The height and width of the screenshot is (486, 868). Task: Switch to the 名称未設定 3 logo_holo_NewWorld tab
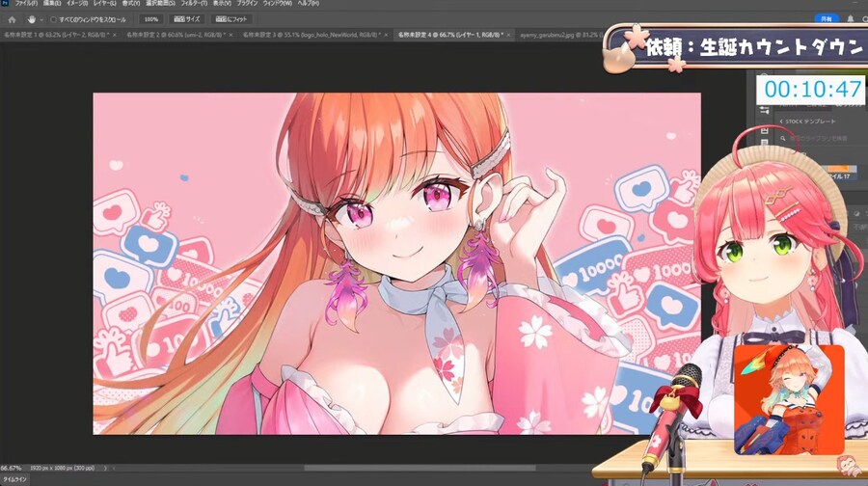point(311,35)
